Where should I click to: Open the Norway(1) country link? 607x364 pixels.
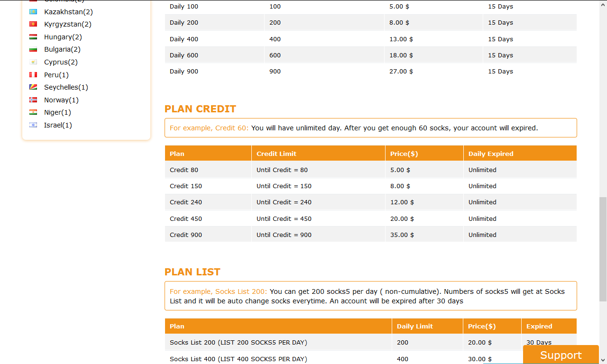[x=61, y=100]
